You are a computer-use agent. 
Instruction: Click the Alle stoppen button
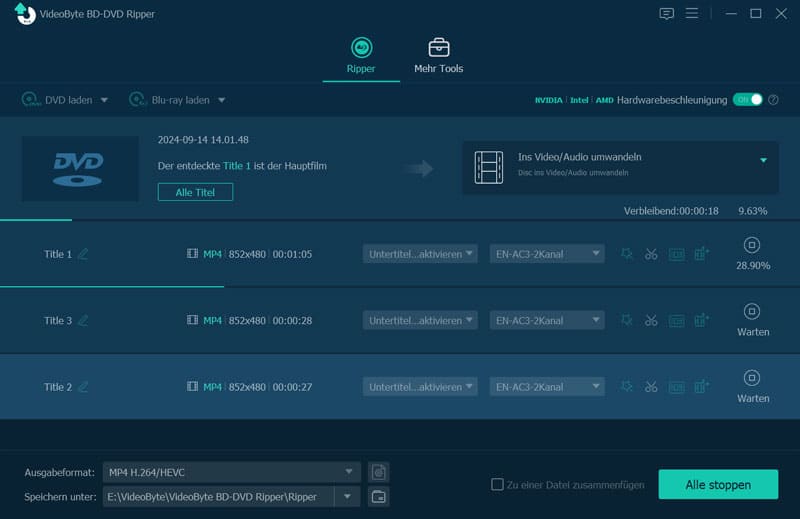tap(717, 484)
